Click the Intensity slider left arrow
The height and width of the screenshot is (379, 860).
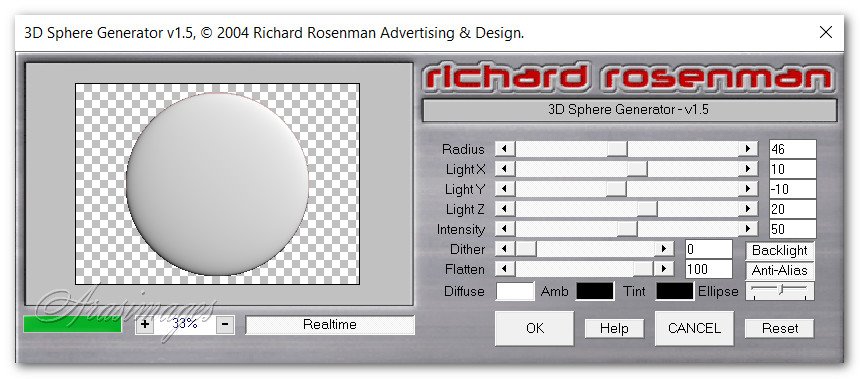click(x=505, y=229)
